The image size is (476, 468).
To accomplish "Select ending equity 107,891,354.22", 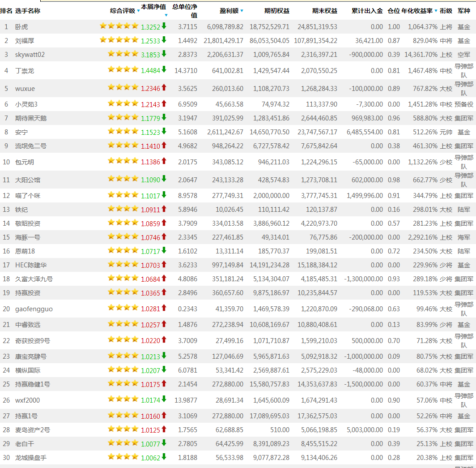I will point(315,41).
